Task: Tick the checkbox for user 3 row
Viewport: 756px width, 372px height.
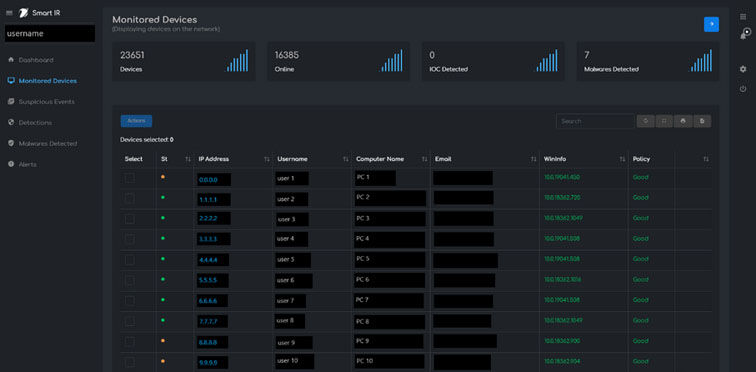Action: tap(130, 219)
